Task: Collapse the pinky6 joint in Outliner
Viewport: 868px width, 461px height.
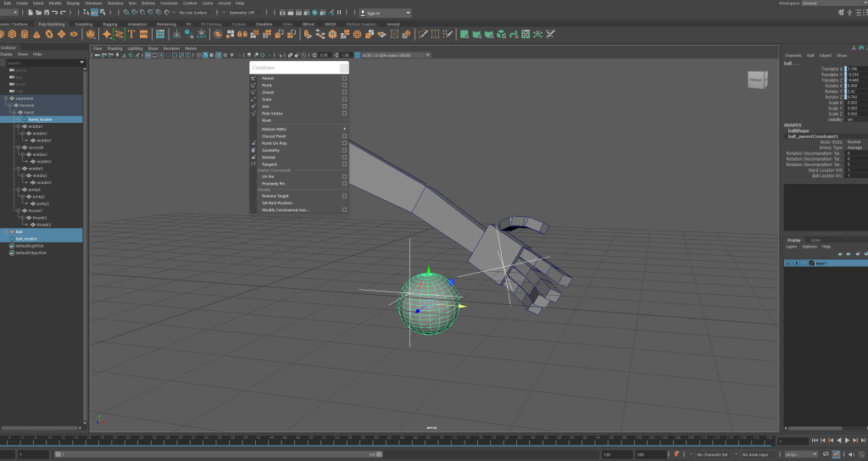Action: [18, 190]
